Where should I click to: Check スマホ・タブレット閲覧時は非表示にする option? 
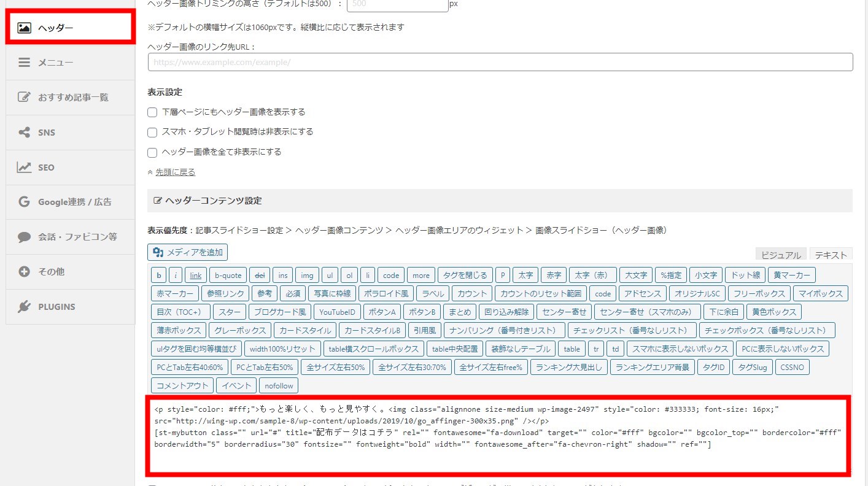153,132
